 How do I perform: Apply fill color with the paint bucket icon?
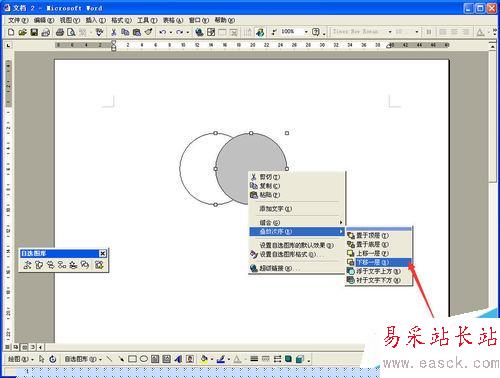tap(204, 359)
